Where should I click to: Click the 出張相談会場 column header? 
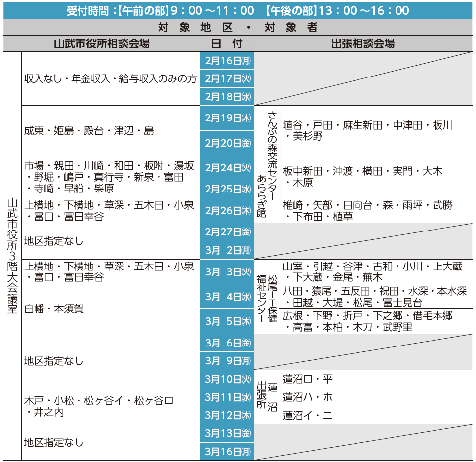363,43
